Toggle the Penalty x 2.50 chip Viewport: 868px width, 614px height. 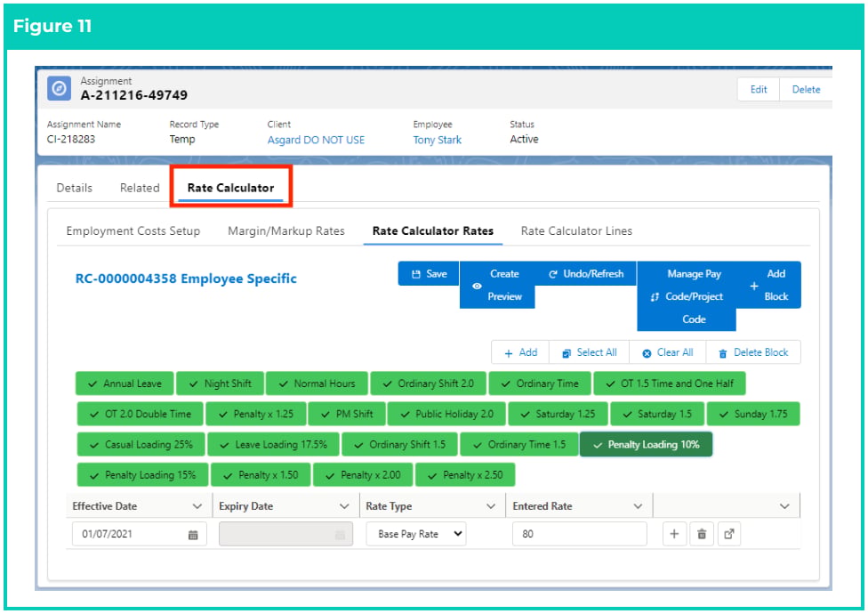[465, 475]
